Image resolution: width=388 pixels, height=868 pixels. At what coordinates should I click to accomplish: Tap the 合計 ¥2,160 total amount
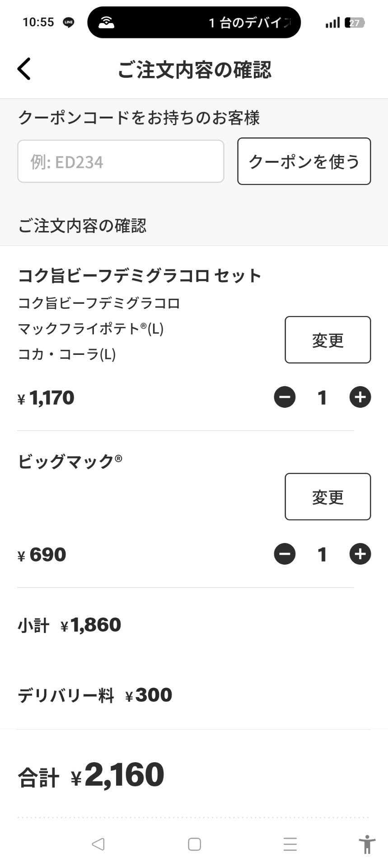pyautogui.click(x=91, y=776)
